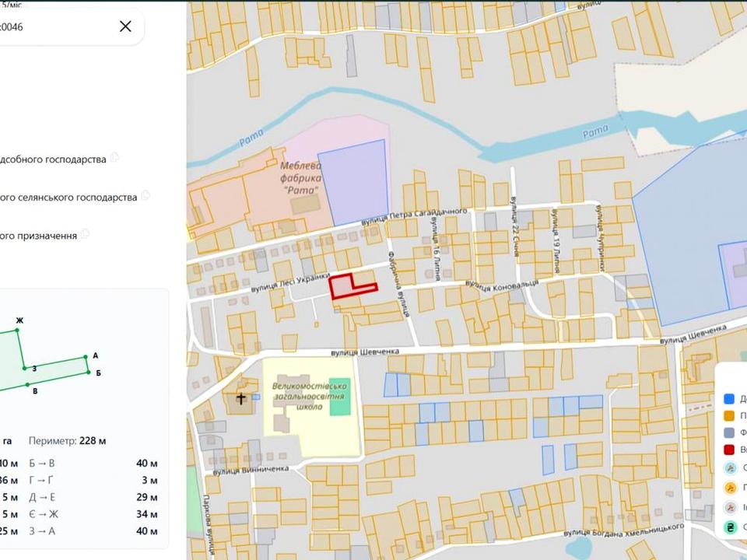Click the 'Меблева фабрика Рата' map label
This screenshot has width=747, height=560.
tap(300, 177)
